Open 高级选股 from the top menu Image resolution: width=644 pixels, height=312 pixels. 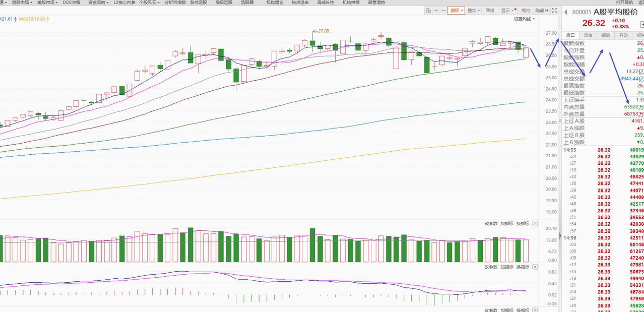click(x=224, y=3)
